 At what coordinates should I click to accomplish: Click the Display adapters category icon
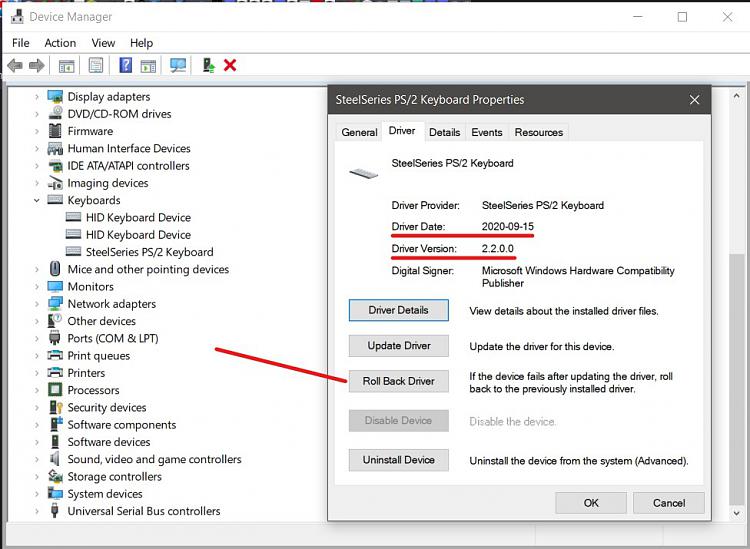[x=55, y=97]
